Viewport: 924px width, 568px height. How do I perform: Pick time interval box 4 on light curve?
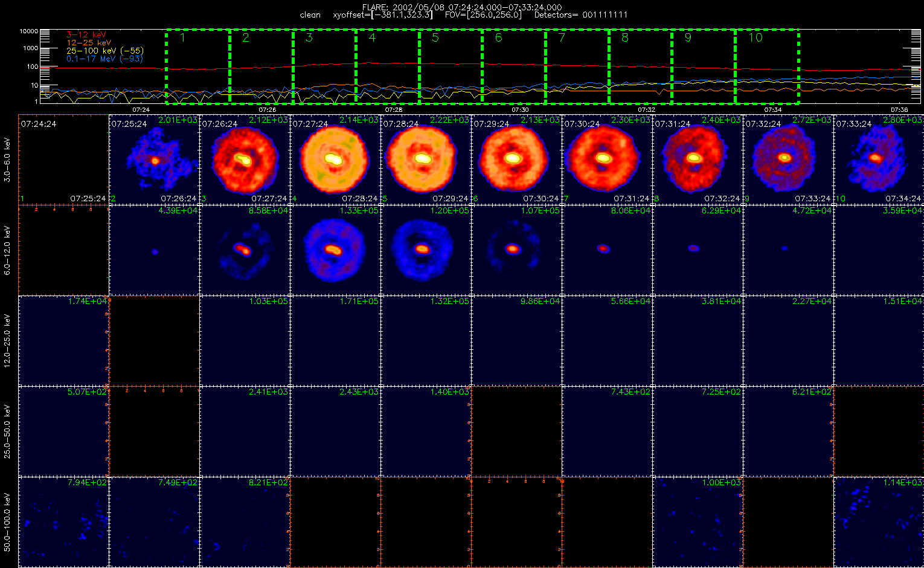pos(388,66)
